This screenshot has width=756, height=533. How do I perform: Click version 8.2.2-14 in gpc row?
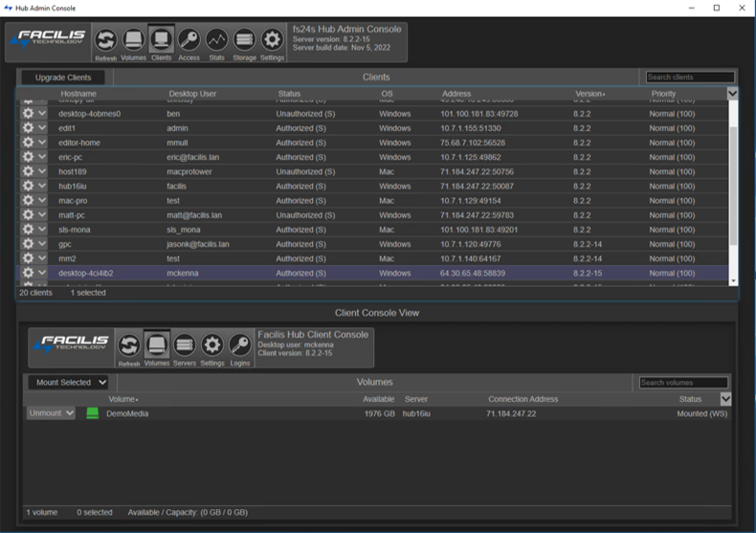588,244
